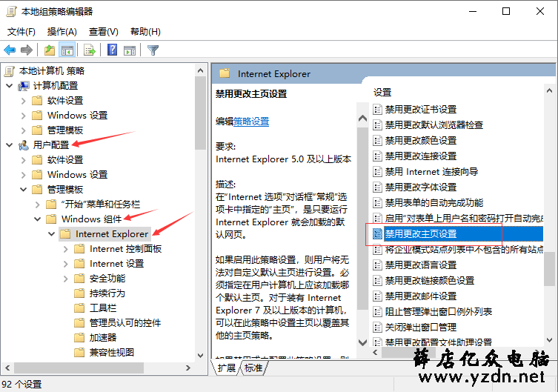Select 禁用 Internet 连接向导 setting

[432, 172]
